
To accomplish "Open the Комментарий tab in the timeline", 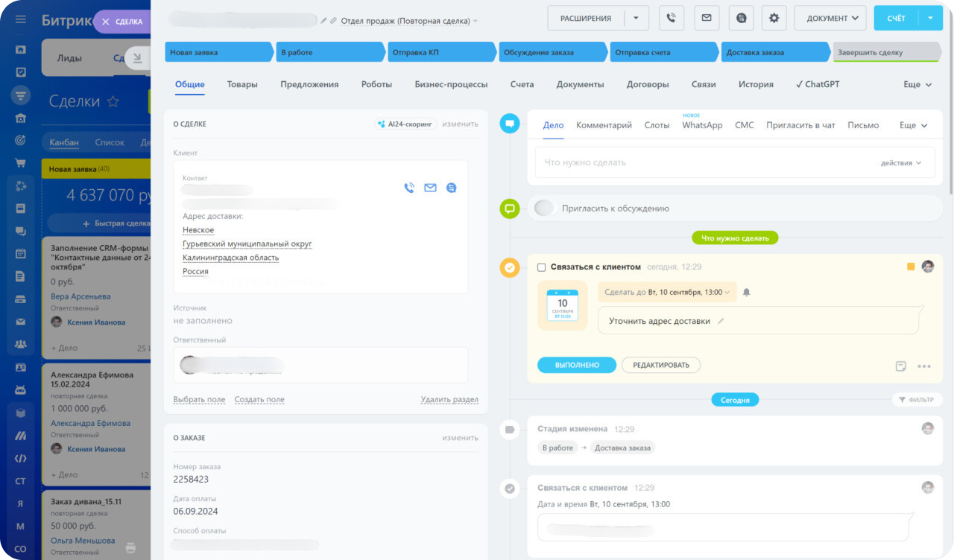I will pos(604,125).
